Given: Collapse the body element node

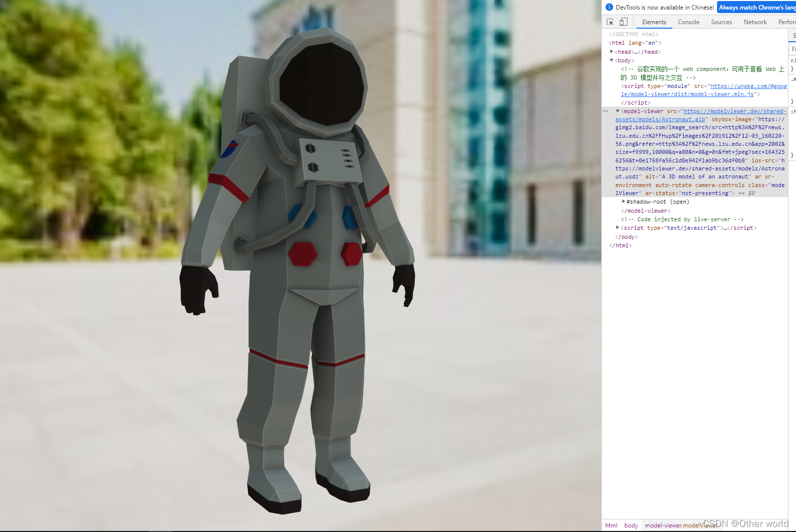Looking at the screenshot, I should click(x=611, y=60).
